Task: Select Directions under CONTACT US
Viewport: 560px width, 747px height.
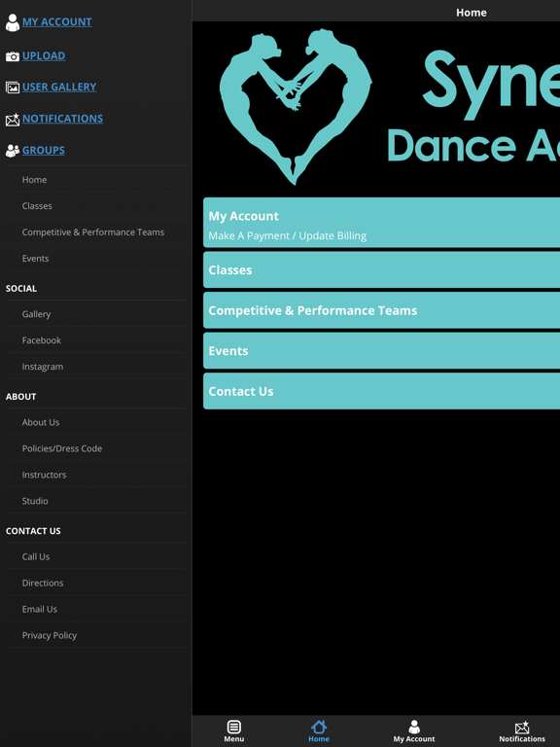Action: pyautogui.click(x=95, y=583)
